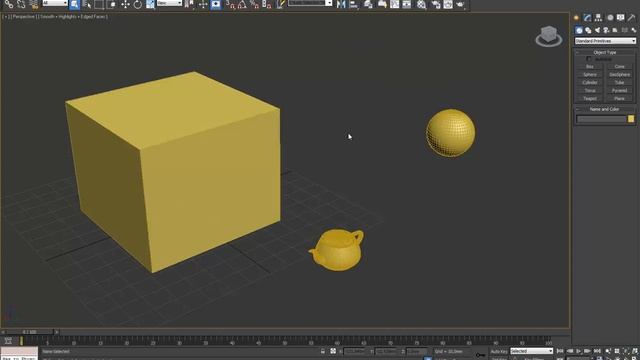
Task: Activate the Select and Rotate tool
Action: tap(138, 4)
